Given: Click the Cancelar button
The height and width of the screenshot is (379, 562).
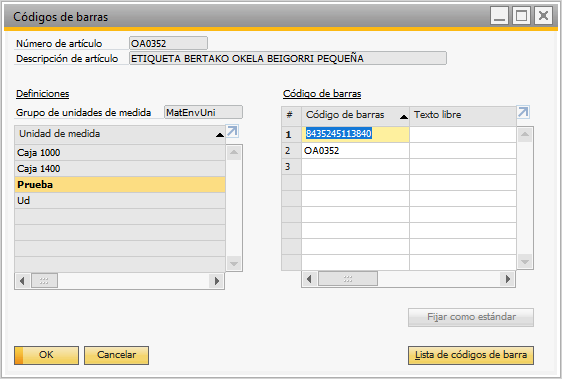Looking at the screenshot, I should tap(116, 355).
